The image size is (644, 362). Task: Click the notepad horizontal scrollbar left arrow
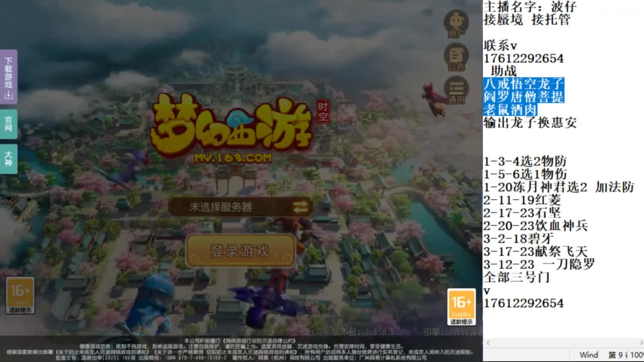[x=488, y=343]
